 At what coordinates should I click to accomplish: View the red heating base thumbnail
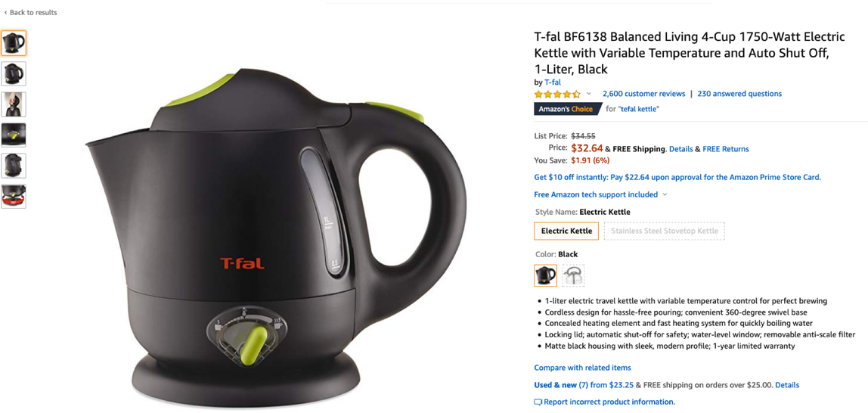click(14, 196)
